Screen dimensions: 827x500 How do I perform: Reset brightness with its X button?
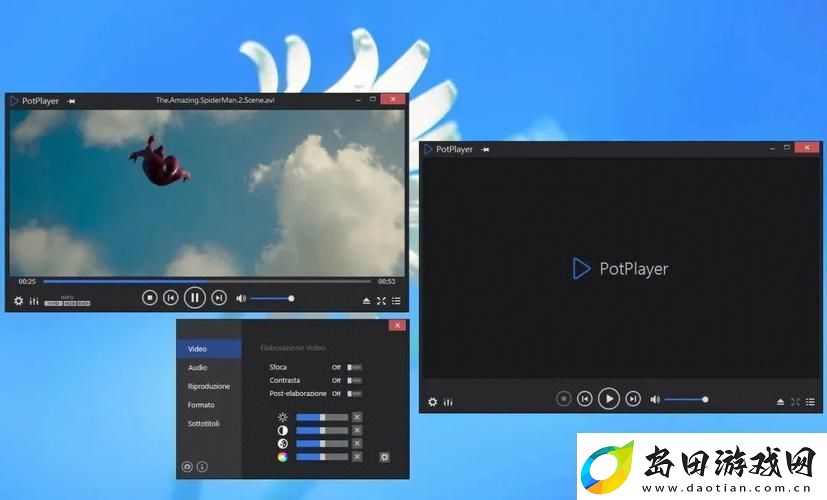pos(357,417)
